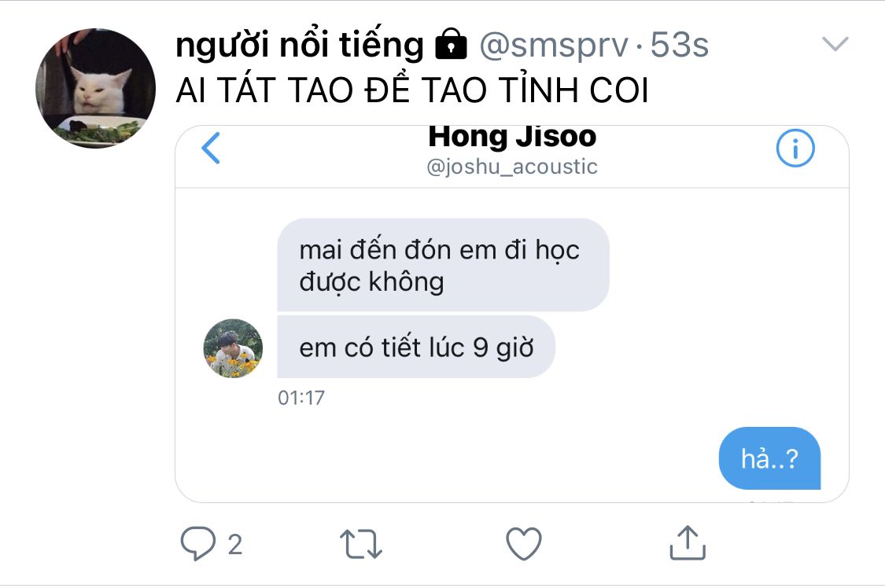The image size is (885, 588).
Task: Tap the padlock icon beside the name
Action: point(451,45)
